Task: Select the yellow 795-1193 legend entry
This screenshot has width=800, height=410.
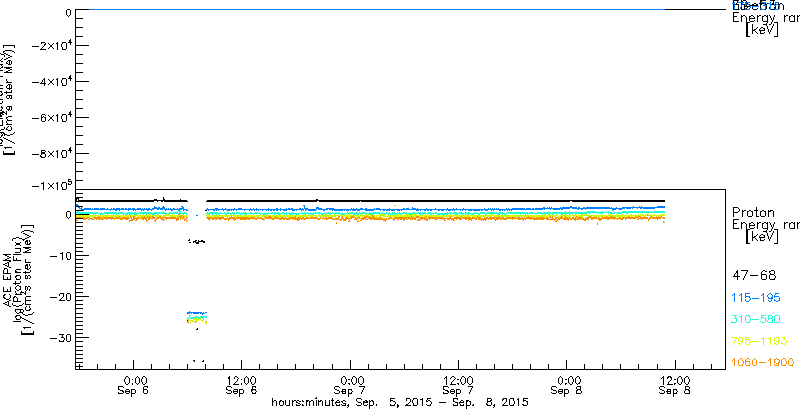Action: point(760,341)
